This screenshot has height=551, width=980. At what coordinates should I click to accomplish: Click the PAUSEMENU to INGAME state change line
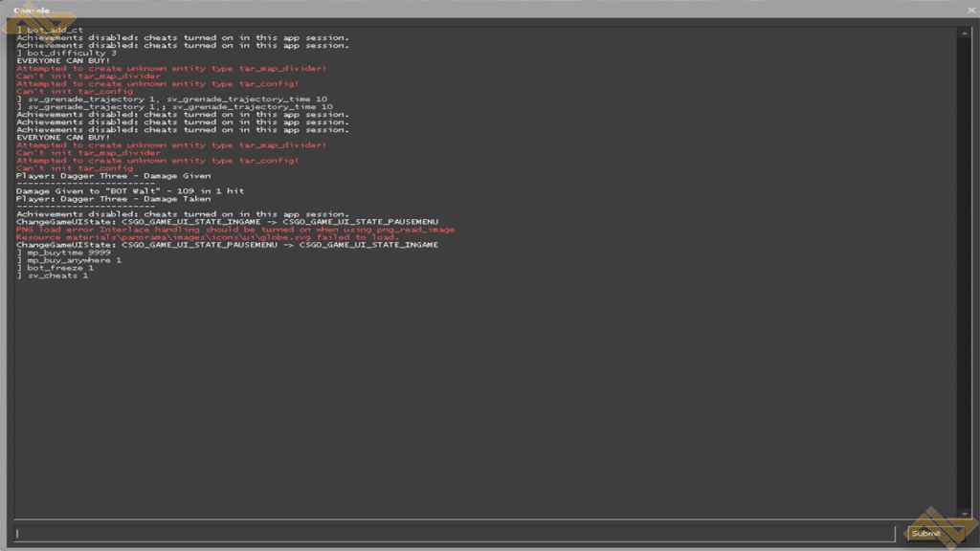pyautogui.click(x=227, y=245)
